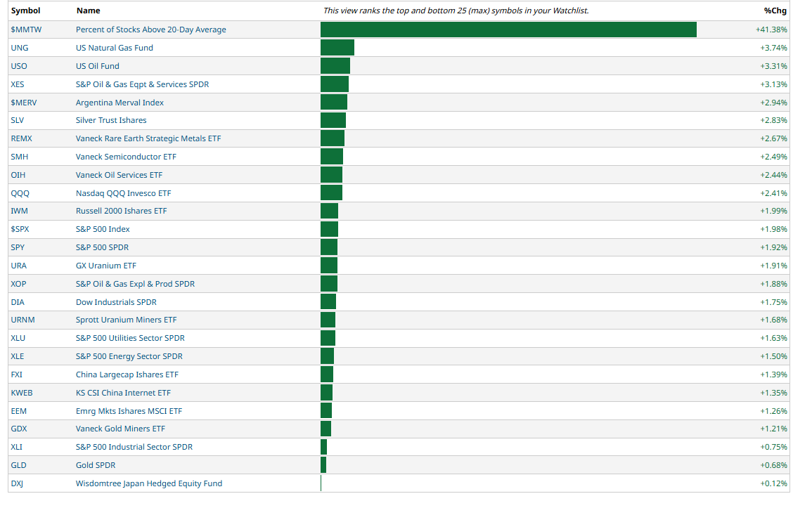Image resolution: width=812 pixels, height=508 pixels.
Task: Select the Nasdaq QQQ Invesco ETF link
Action: point(123,193)
